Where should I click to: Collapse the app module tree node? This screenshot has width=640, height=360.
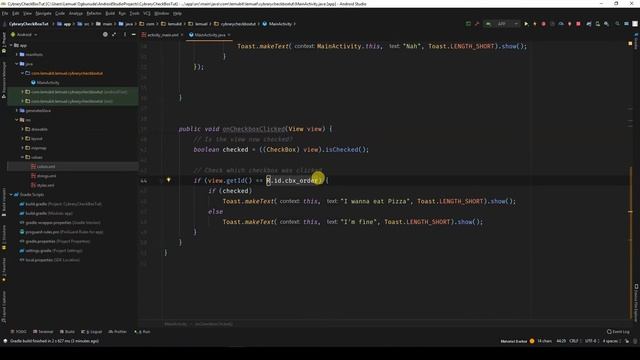coord(11,45)
